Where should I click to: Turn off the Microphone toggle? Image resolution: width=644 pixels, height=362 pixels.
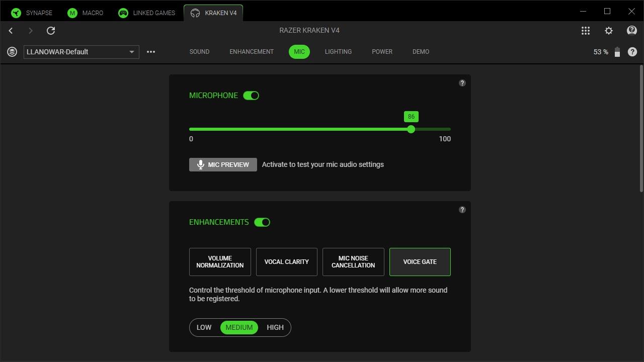[x=251, y=96]
